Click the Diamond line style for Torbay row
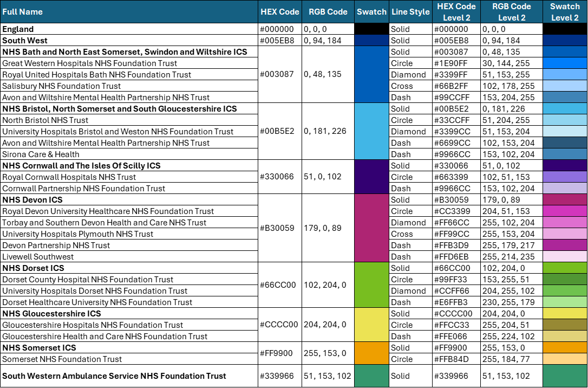The image size is (588, 388). click(x=410, y=223)
